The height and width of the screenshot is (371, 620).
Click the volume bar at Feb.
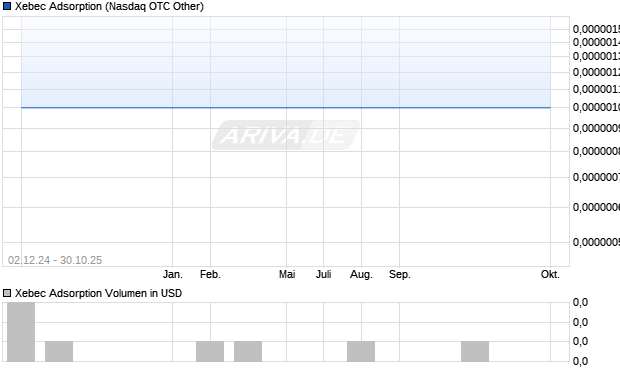pos(210,351)
